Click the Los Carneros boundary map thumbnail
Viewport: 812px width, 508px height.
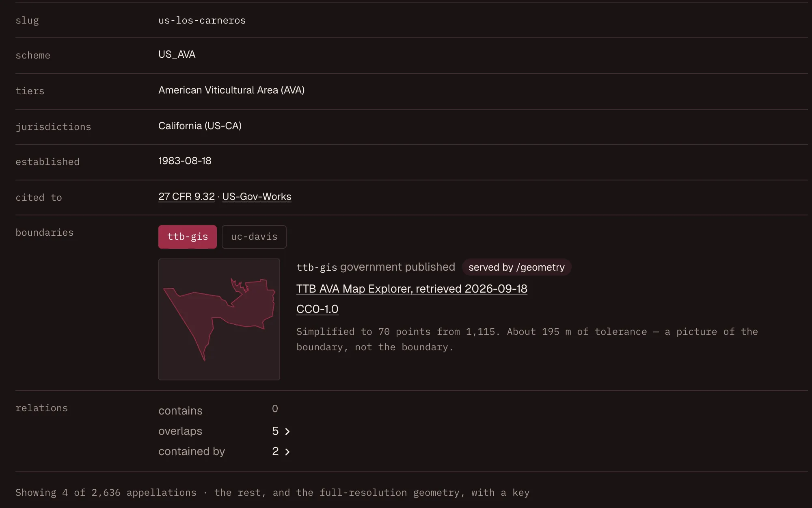coord(219,319)
